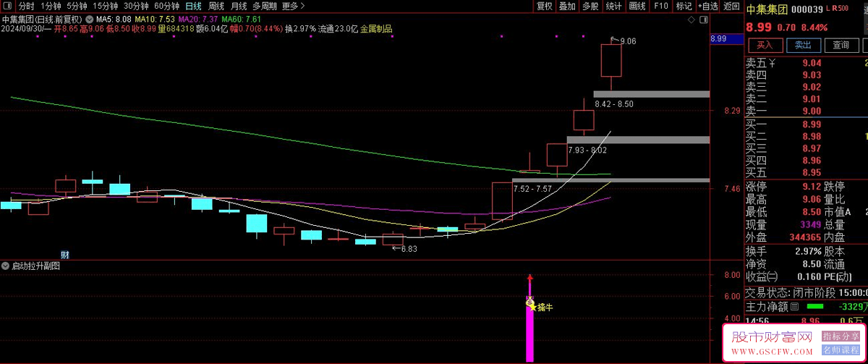868x364 pixels.
Task: Click the 金属制品 sector link
Action: pyautogui.click(x=376, y=29)
